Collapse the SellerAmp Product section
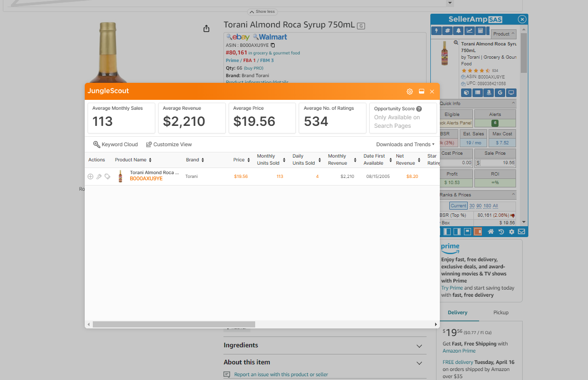Screen dimensions: 588x380 pos(504,34)
